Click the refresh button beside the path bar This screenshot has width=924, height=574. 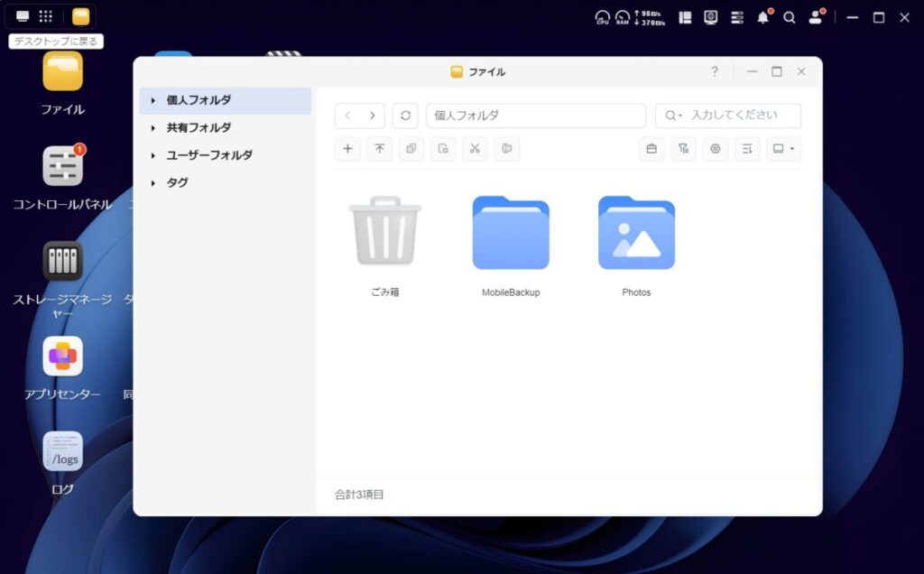click(x=405, y=116)
